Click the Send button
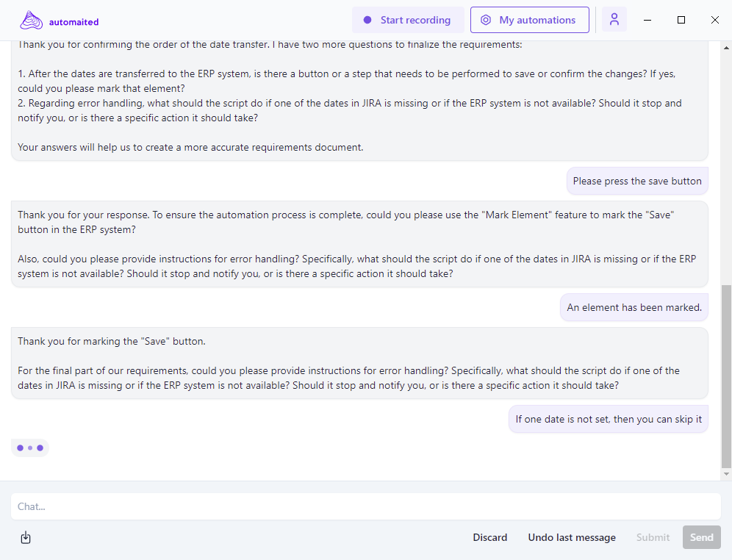Image resolution: width=732 pixels, height=560 pixels. click(701, 537)
